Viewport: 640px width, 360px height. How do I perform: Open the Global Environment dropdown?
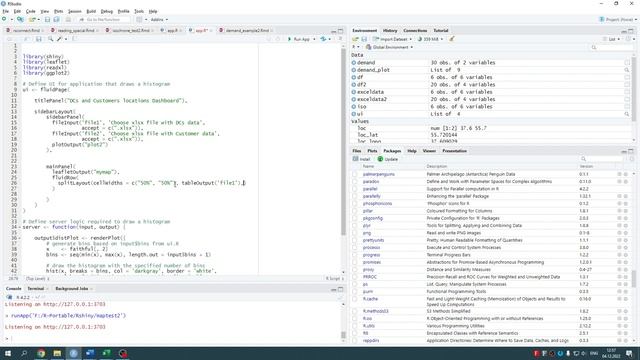(389, 47)
